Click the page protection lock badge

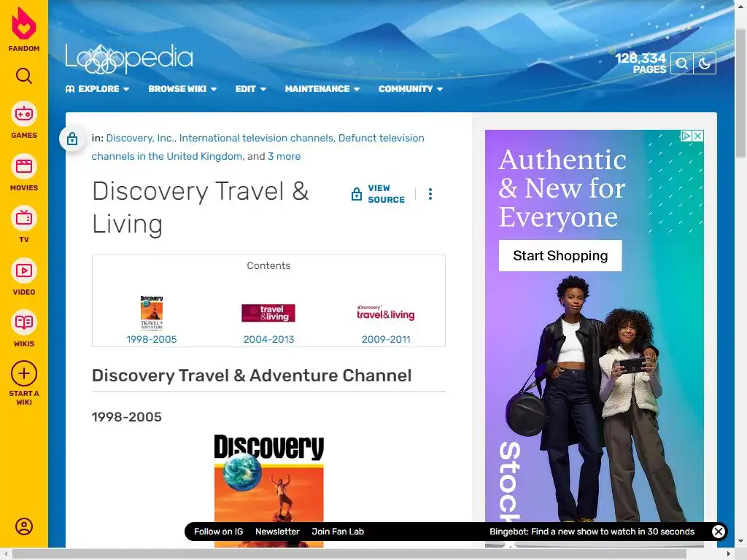coord(72,139)
